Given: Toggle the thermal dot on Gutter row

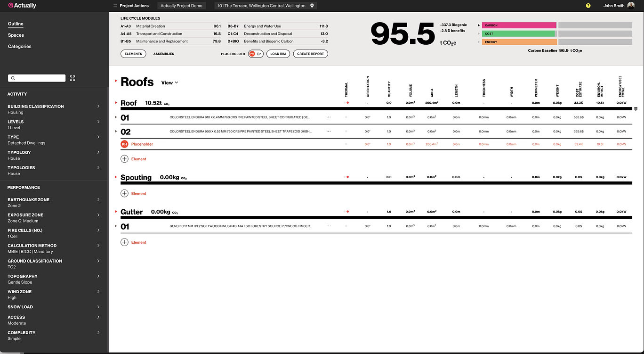Looking at the screenshot, I should (347, 212).
